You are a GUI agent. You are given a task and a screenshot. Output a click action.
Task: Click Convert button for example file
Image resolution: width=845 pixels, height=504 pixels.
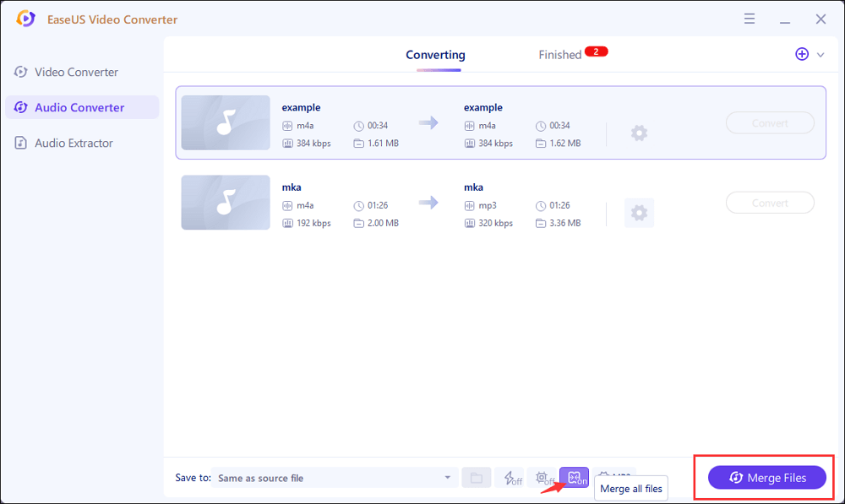[770, 123]
